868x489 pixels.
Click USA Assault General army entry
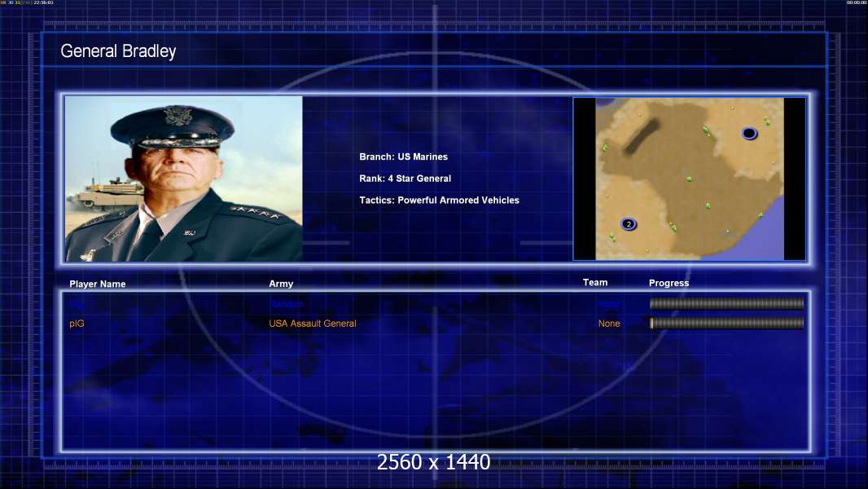pos(312,324)
